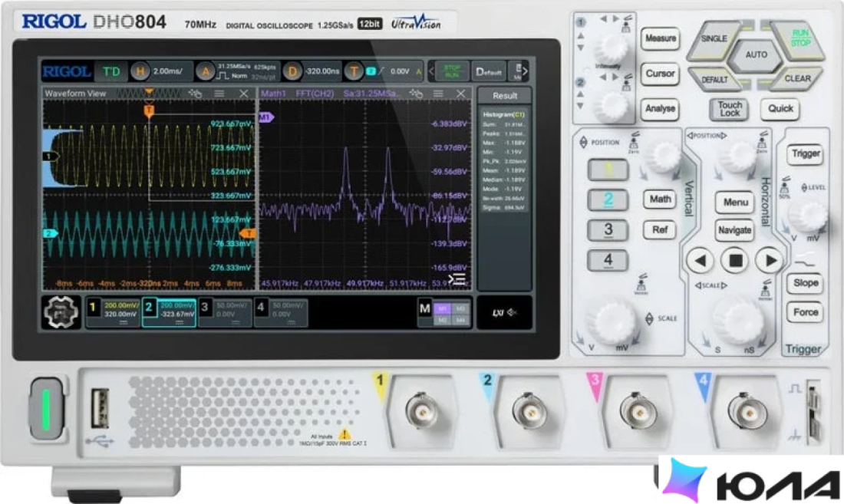Click the channel 4 BNC connector
This screenshot has height=504, width=844.
(x=747, y=412)
